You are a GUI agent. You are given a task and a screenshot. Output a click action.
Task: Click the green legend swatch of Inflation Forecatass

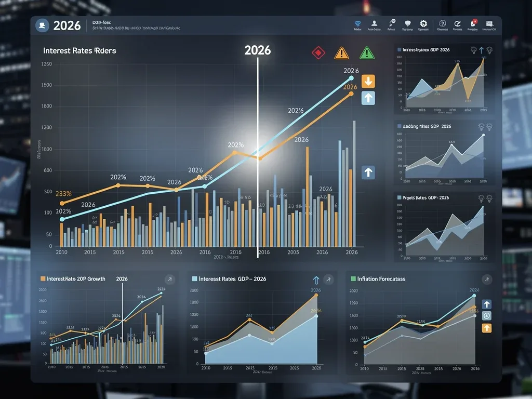pos(353,279)
